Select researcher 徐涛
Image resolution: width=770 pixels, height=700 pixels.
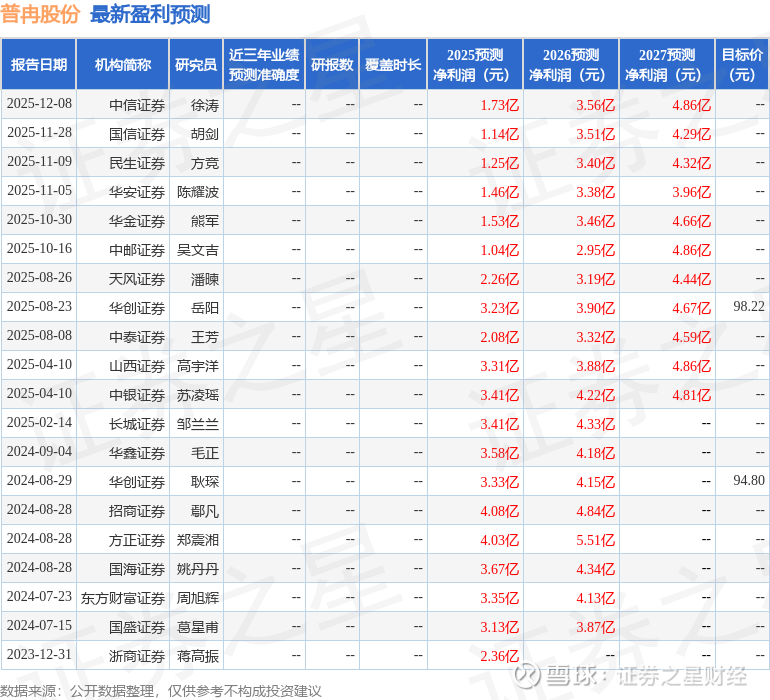pyautogui.click(x=205, y=105)
